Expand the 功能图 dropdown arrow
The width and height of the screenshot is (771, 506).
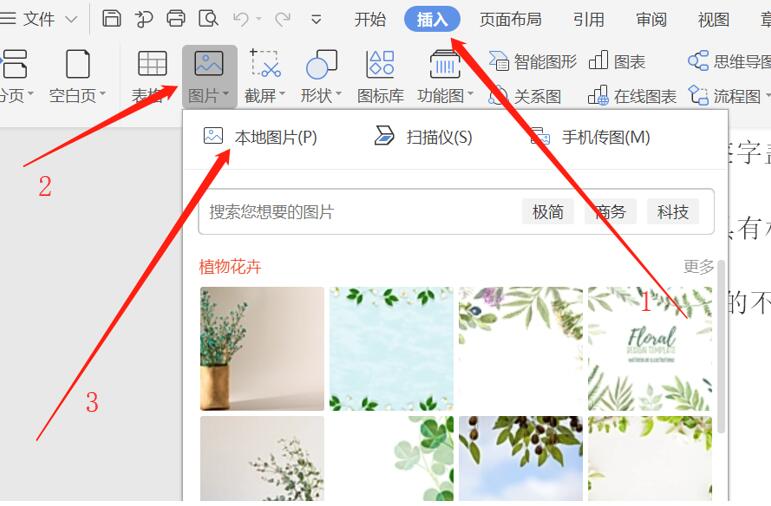pos(470,93)
